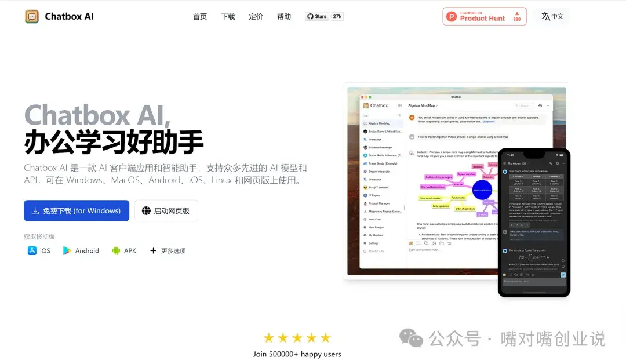Image resolution: width=626 pixels, height=364 pixels.
Task: Click the [Expand] link in the preview system prompt
Action: coord(489,121)
